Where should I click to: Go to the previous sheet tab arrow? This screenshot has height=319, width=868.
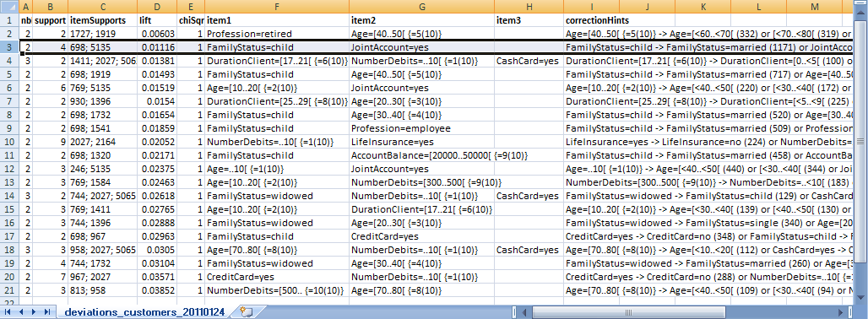coord(21,312)
